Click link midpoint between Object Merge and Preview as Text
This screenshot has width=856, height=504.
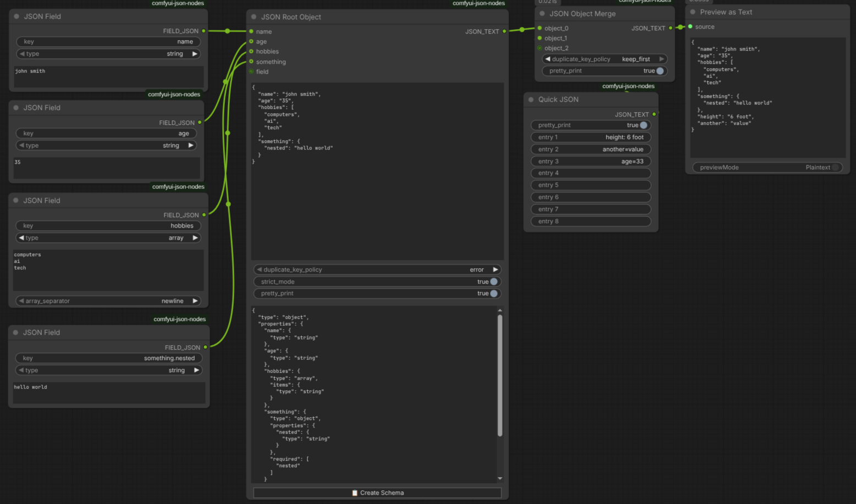pyautogui.click(x=681, y=27)
